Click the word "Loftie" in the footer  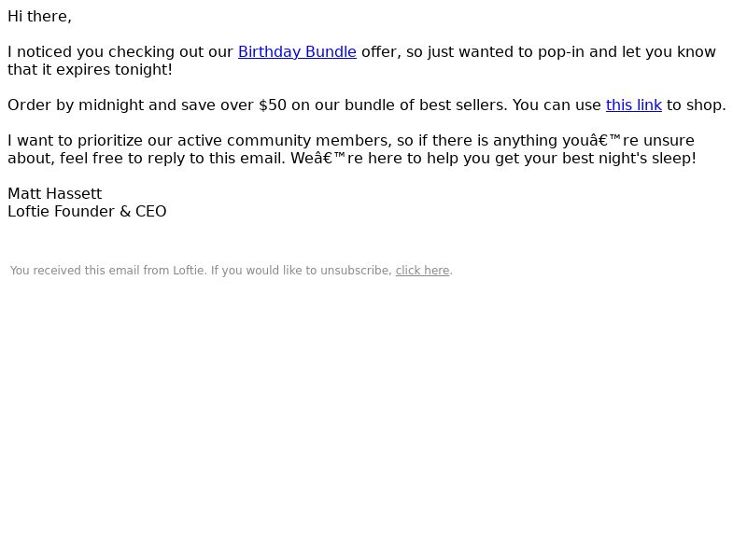point(190,271)
